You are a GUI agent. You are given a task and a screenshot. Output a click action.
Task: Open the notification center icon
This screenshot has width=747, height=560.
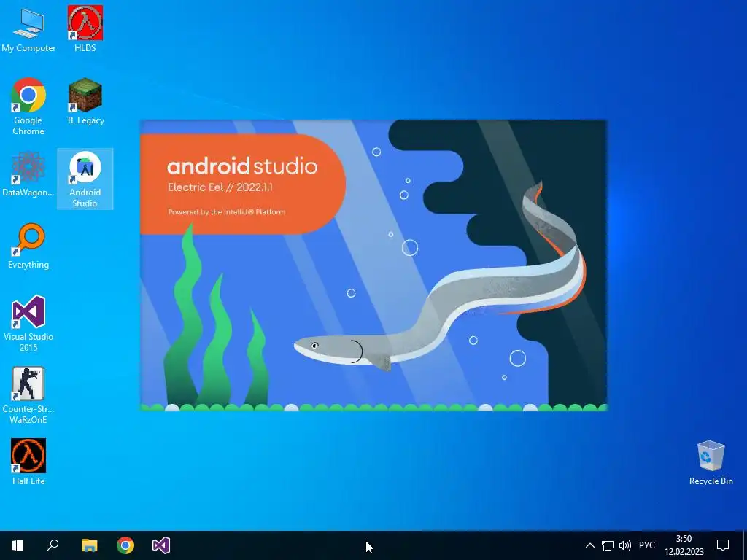[x=723, y=545]
